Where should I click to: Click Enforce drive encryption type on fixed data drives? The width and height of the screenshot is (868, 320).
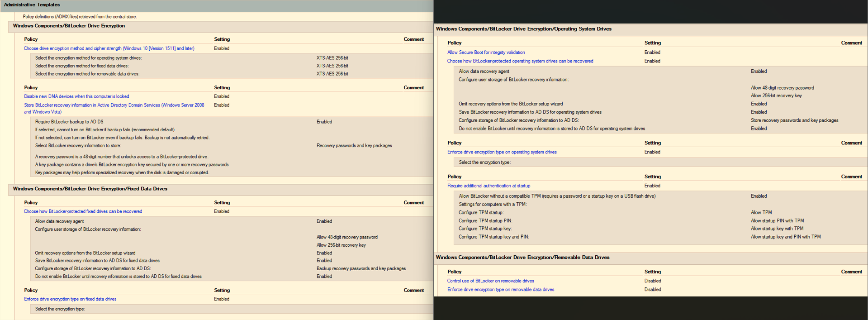click(70, 299)
